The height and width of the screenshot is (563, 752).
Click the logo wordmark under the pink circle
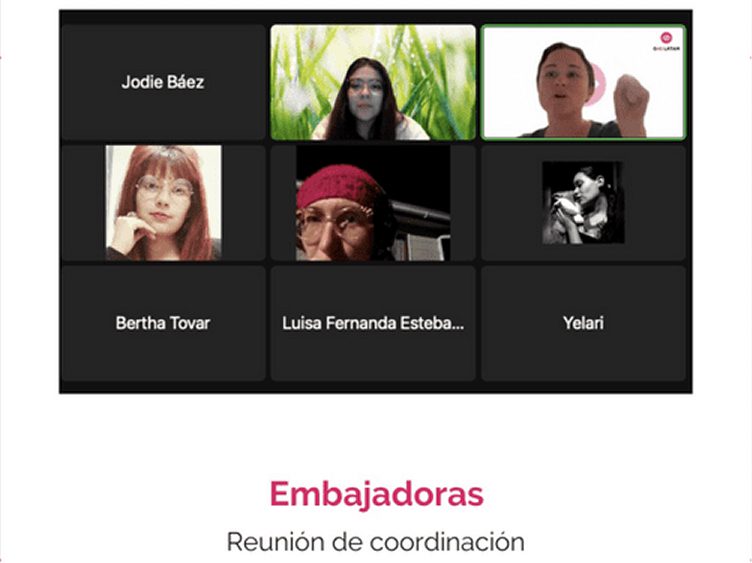click(666, 48)
